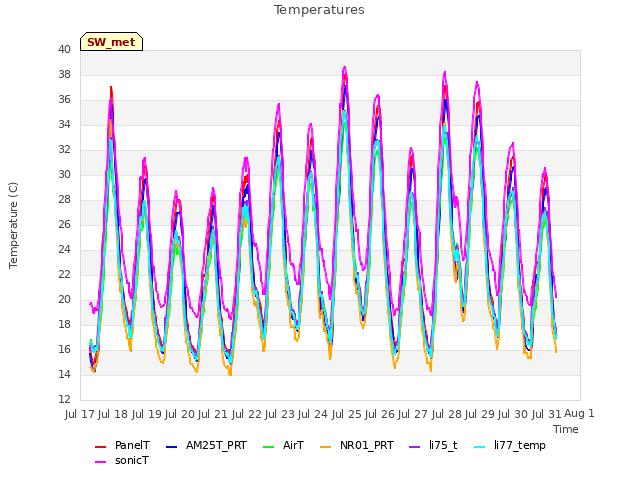Click the 22 y-axis tick label
The height and width of the screenshot is (480, 640).
[x=64, y=274]
